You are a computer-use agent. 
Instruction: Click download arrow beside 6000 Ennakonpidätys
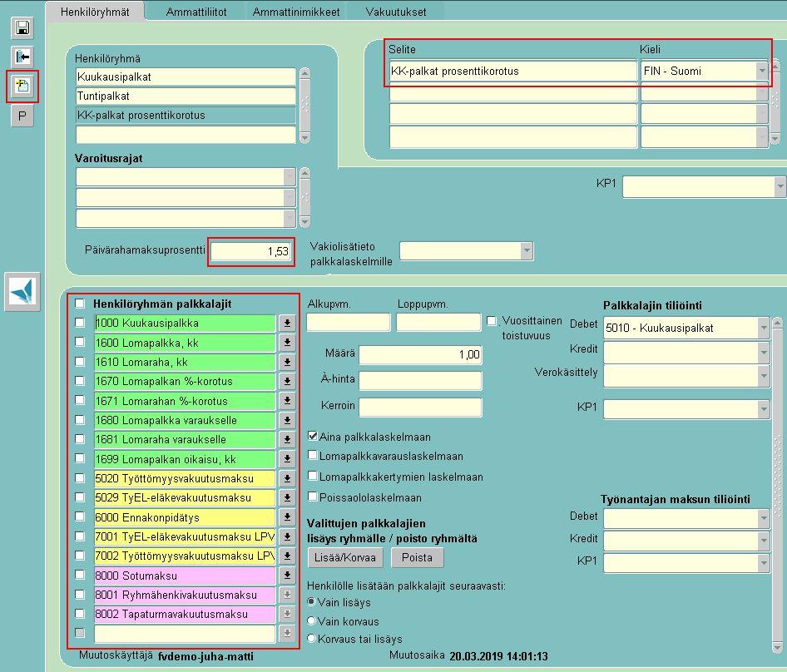pos(287,517)
